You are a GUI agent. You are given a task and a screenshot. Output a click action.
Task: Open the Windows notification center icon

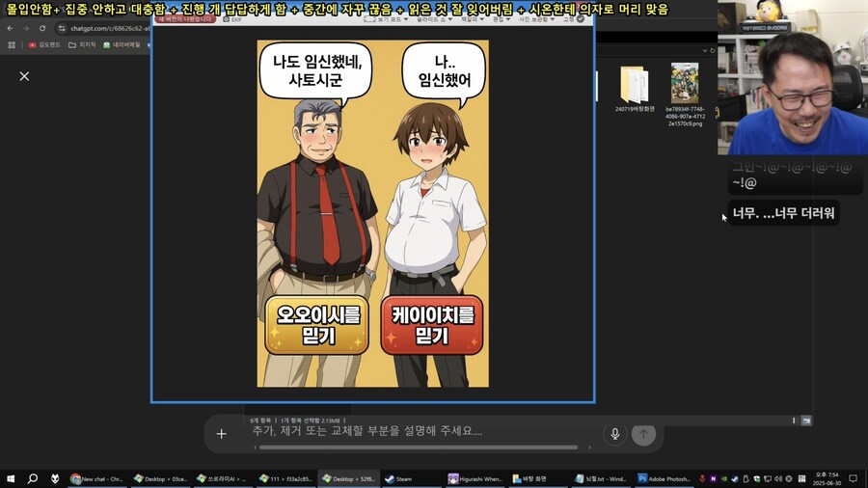854,478
